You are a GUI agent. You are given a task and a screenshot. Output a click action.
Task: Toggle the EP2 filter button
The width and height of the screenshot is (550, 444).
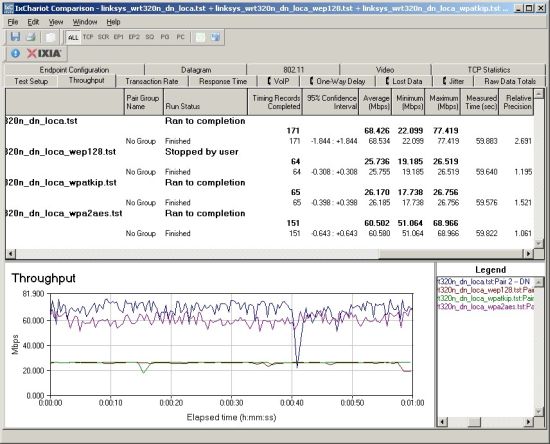(x=134, y=37)
